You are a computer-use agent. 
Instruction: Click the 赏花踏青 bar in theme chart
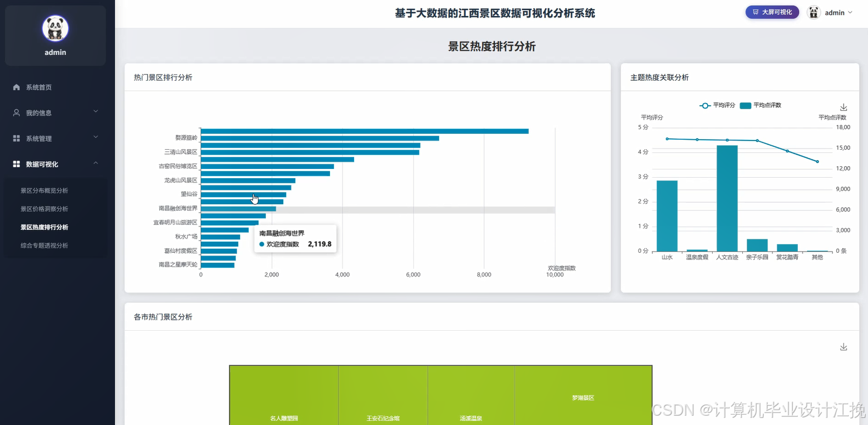point(787,248)
